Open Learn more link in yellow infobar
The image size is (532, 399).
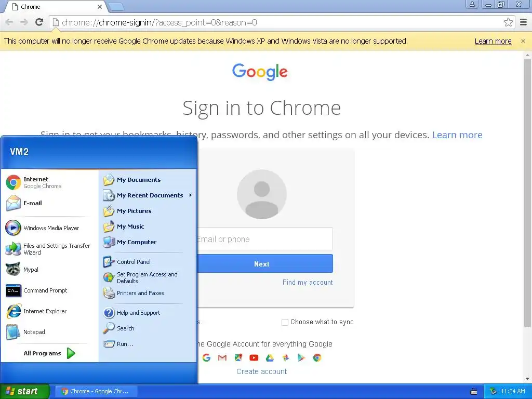coord(493,41)
